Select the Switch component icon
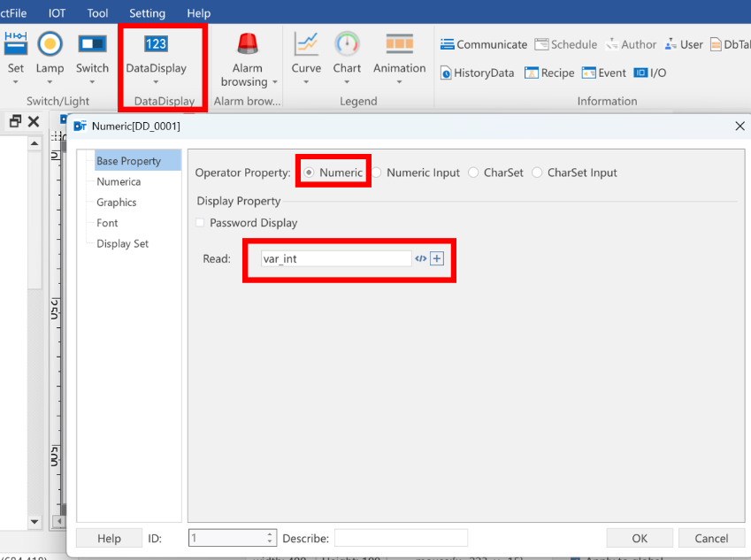Image resolution: width=751 pixels, height=560 pixels. (92, 44)
